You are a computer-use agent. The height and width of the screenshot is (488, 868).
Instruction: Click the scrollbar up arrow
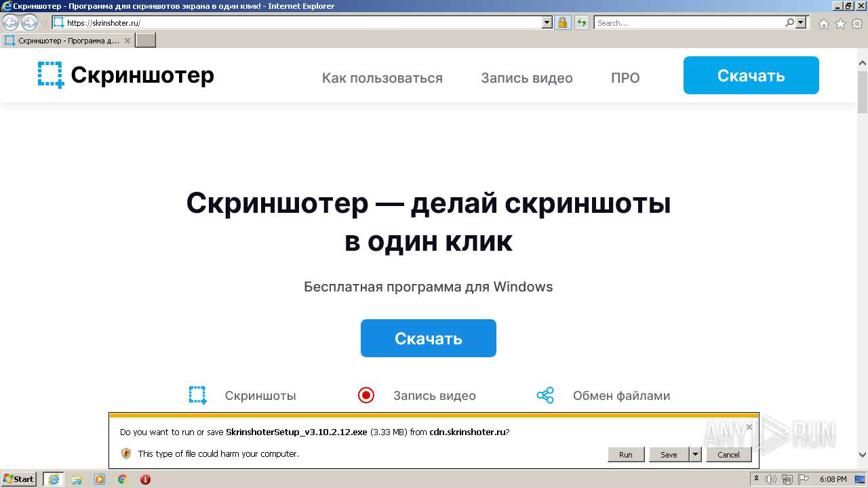[x=863, y=64]
